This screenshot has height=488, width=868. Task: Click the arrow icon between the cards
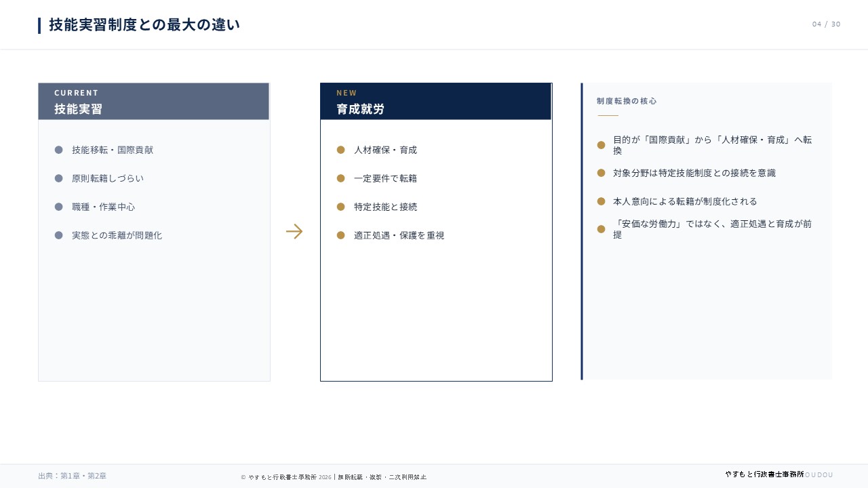(294, 231)
